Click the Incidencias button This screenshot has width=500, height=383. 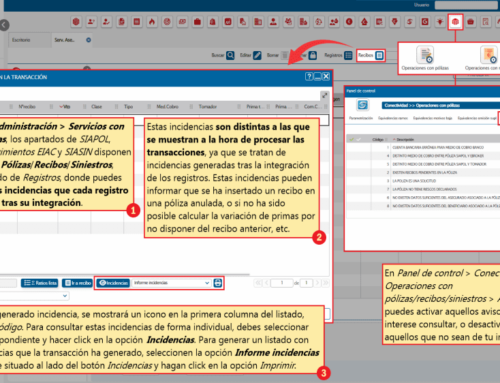pos(113,283)
